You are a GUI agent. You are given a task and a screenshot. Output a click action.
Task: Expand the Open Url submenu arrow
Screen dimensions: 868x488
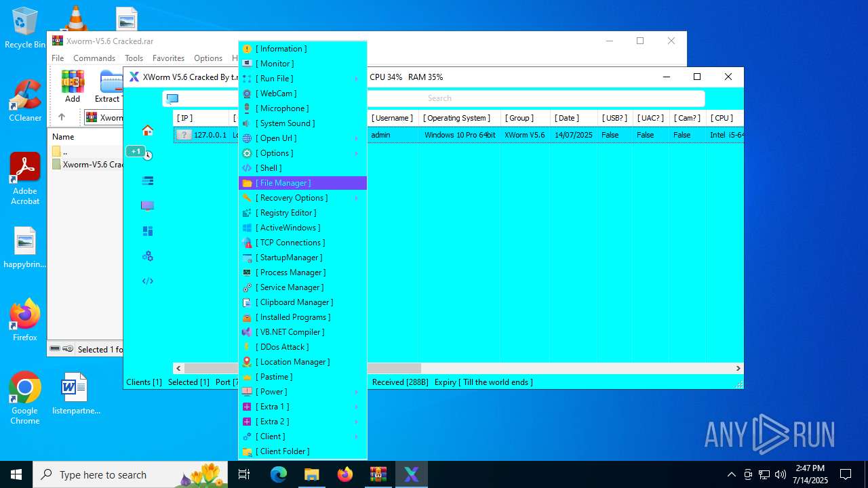click(x=356, y=138)
